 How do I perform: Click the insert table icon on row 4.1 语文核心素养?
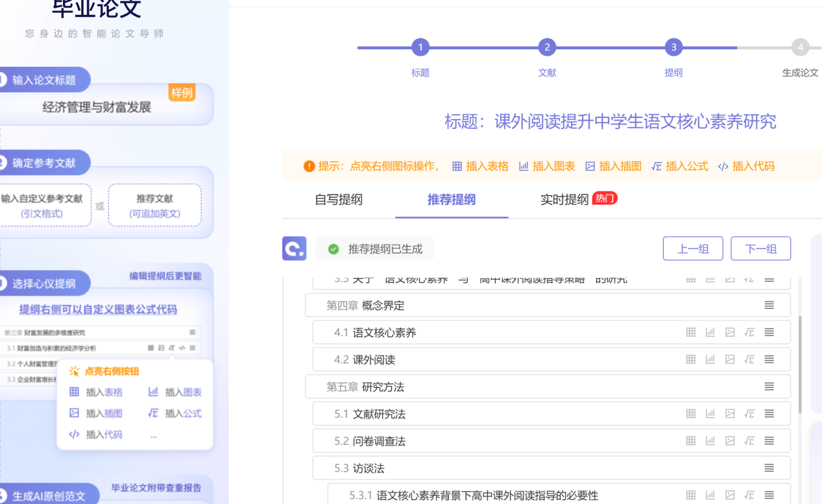690,332
